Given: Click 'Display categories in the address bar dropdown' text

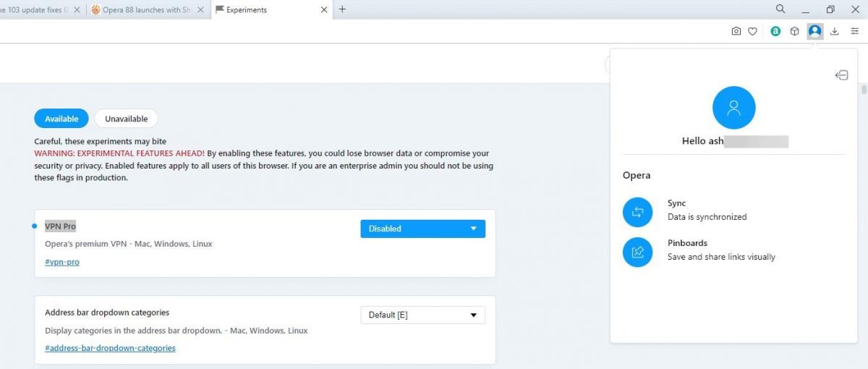Looking at the screenshot, I should click(176, 331).
